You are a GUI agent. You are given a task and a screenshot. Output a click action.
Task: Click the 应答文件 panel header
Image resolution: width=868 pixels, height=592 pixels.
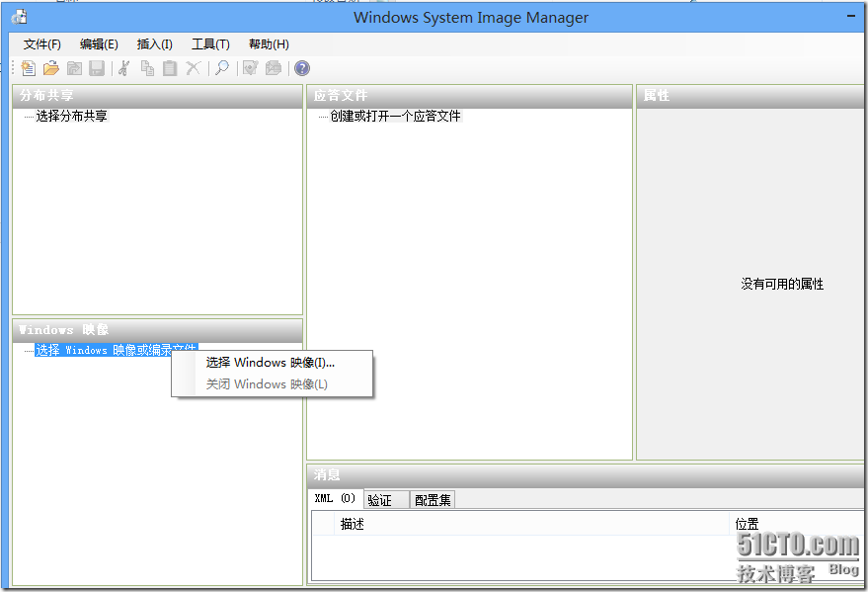[469, 96]
